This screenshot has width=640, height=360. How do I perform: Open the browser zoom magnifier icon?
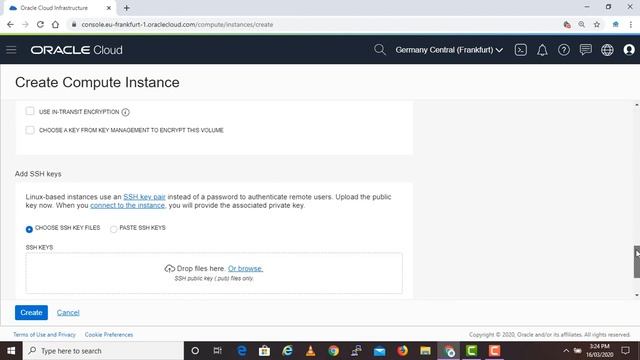pos(581,24)
